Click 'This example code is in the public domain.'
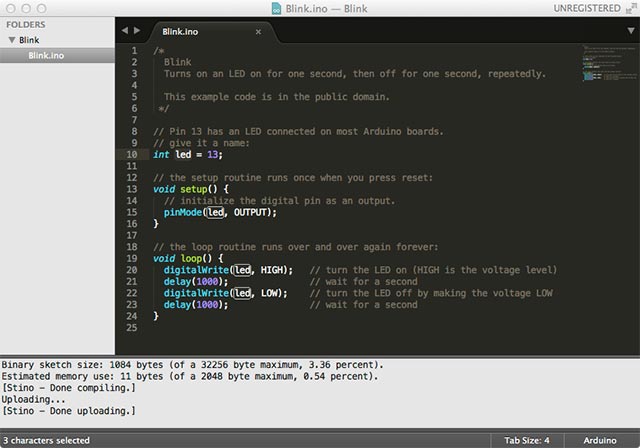 pos(276,97)
